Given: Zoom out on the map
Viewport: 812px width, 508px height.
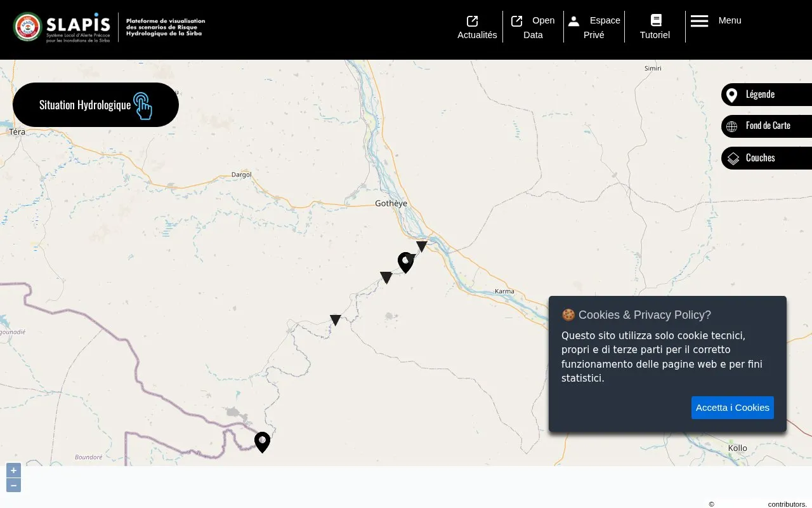Looking at the screenshot, I should 13,485.
